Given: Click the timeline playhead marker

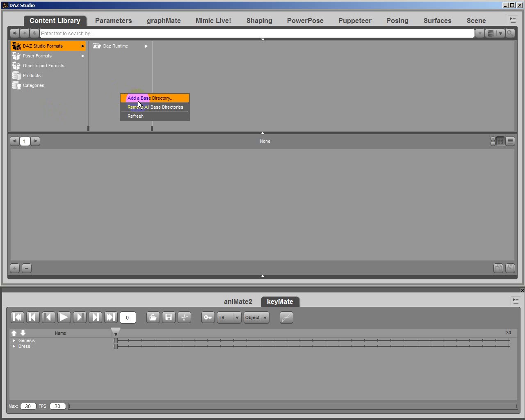Looking at the screenshot, I should (116, 332).
